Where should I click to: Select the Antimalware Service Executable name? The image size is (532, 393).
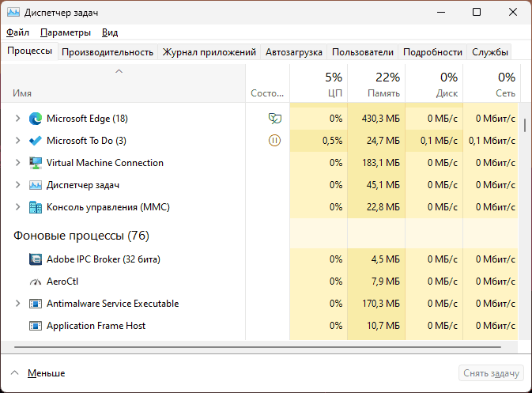click(x=112, y=304)
